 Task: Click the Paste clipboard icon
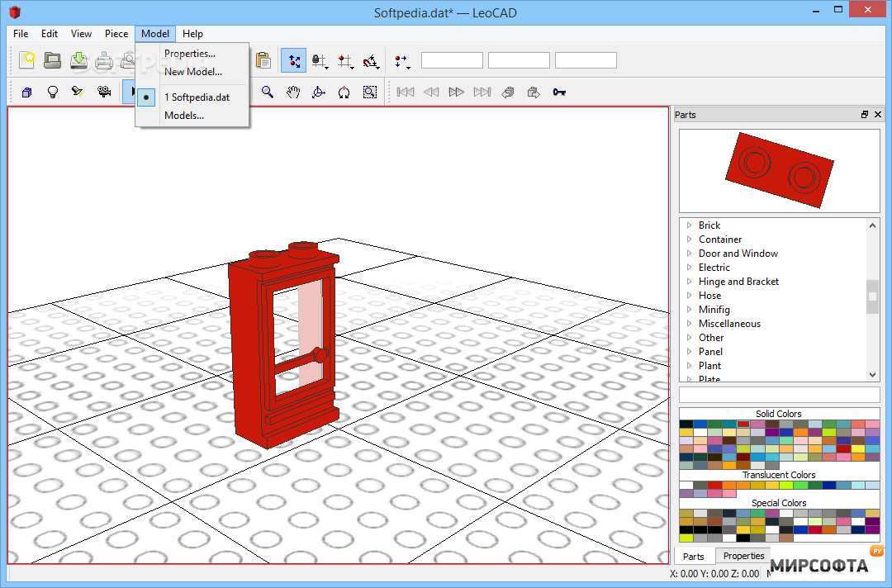click(263, 59)
